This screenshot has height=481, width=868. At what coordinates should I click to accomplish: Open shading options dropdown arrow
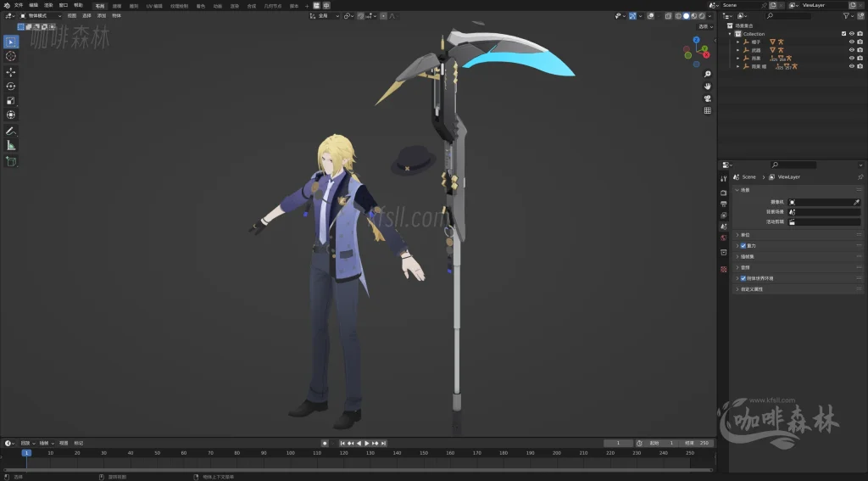click(709, 16)
